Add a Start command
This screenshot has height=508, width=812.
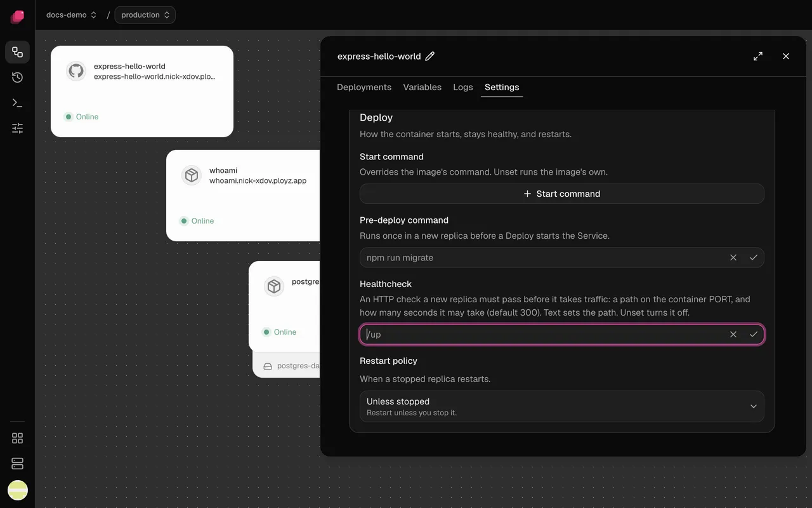pyautogui.click(x=562, y=194)
